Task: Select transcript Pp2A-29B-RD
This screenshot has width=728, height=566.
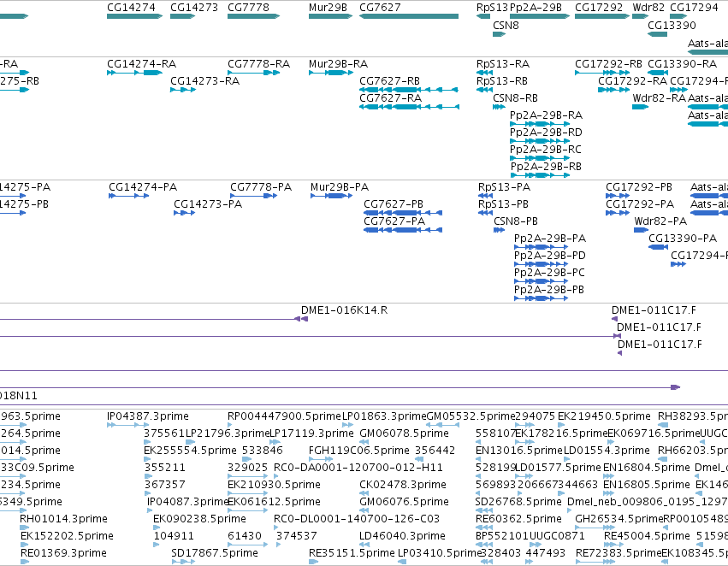Action: coord(540,141)
